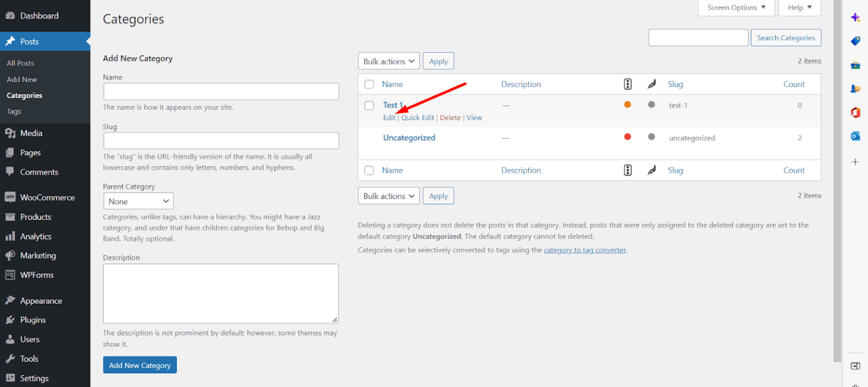Check the select-all checkbox in the table header
Viewport: 868px width, 387px height.
[369, 84]
